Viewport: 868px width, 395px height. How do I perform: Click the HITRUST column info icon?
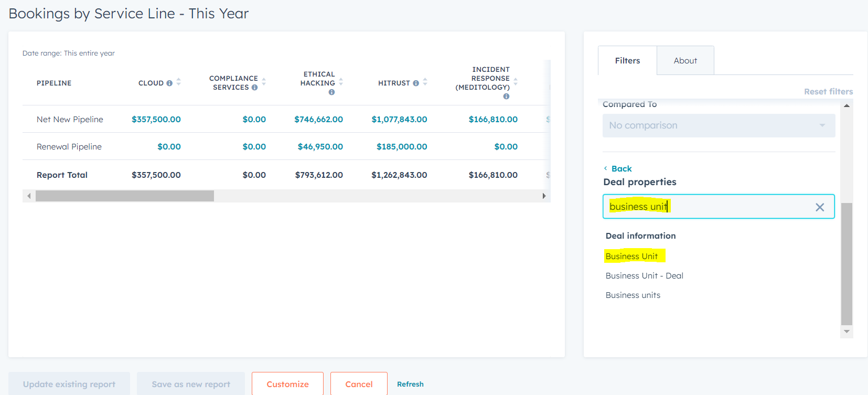(x=416, y=83)
